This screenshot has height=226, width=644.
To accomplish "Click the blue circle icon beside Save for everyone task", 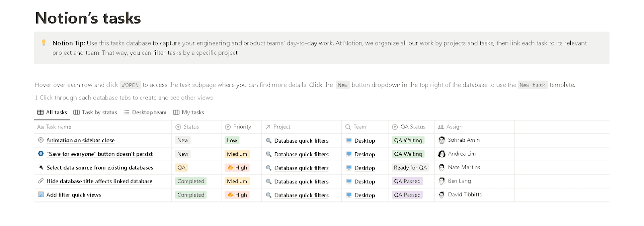I will pos(41,153).
